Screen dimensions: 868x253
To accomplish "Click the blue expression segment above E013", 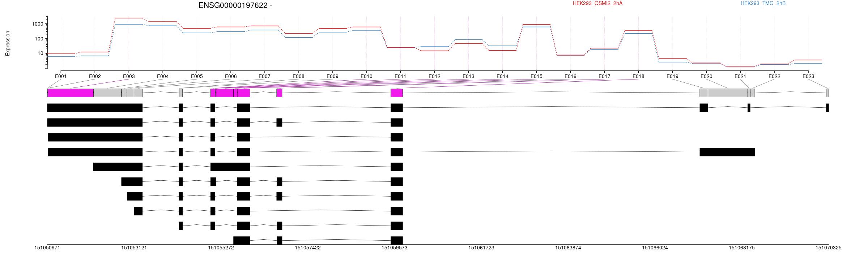I will point(468,40).
